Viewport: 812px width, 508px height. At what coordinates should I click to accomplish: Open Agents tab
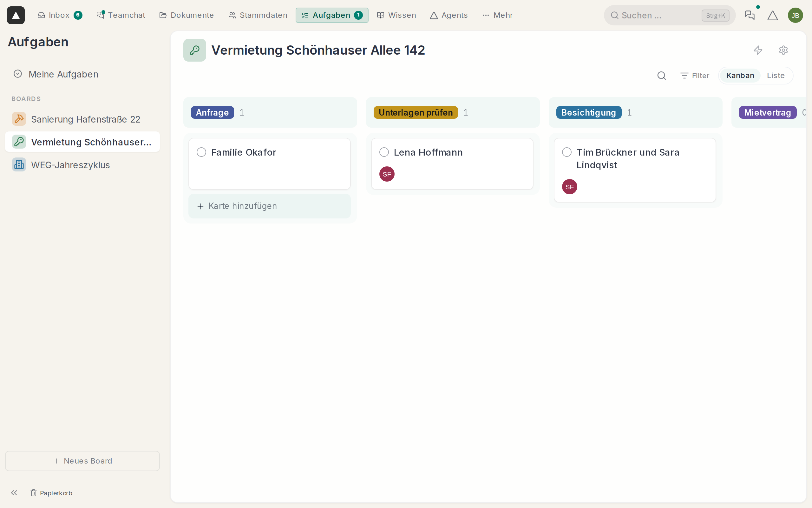coord(449,15)
